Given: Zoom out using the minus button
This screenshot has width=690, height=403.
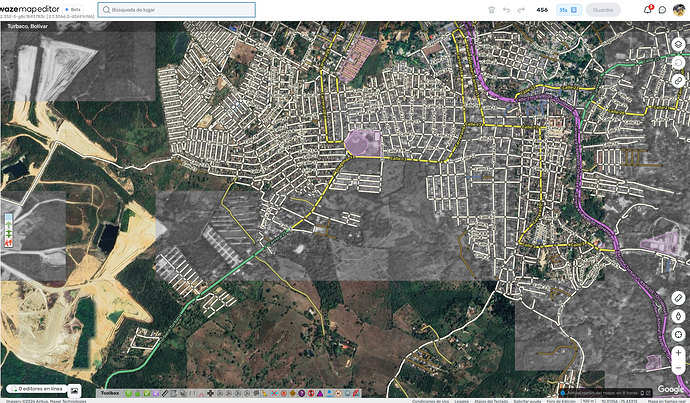Looking at the screenshot, I should [678, 368].
